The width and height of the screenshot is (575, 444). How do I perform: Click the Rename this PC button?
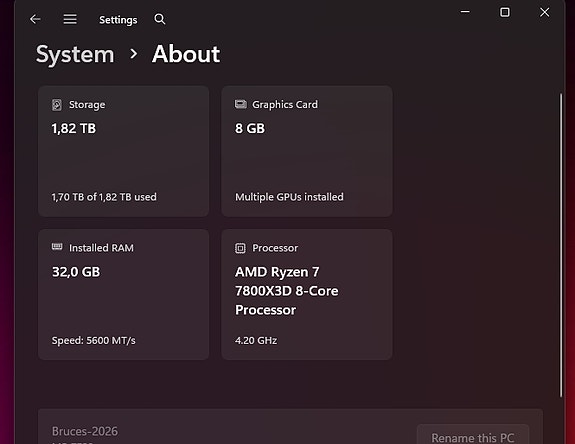point(473,436)
